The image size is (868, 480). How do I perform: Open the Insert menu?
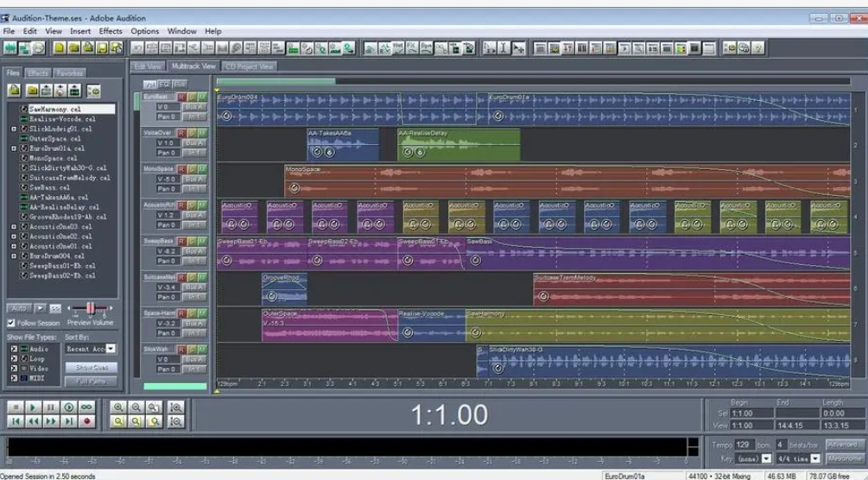[80, 31]
